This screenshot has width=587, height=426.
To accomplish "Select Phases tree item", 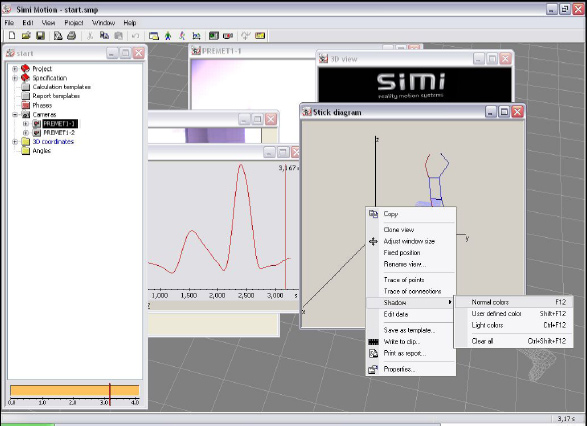I will tap(42, 105).
